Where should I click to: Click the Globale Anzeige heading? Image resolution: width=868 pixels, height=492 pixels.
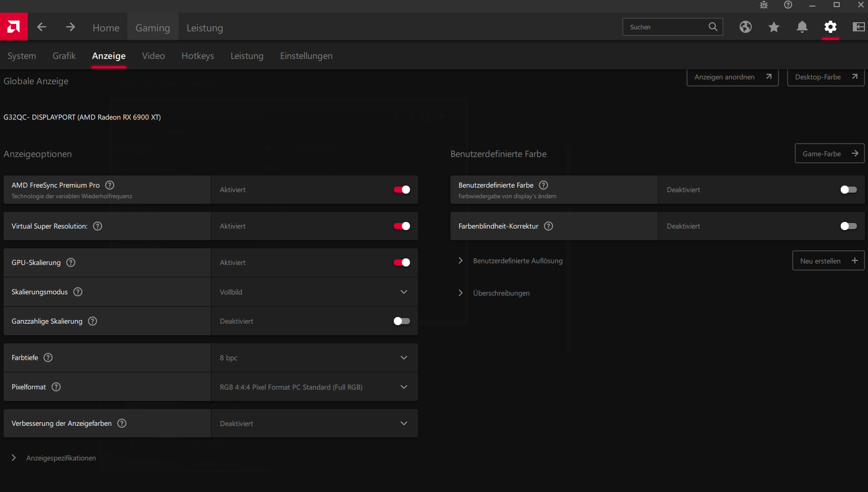coord(36,81)
